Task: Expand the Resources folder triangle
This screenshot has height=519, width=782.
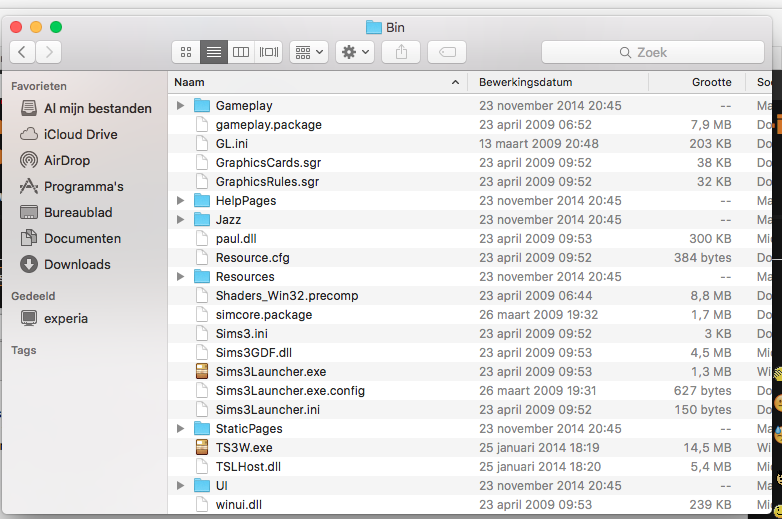Action: point(181,276)
